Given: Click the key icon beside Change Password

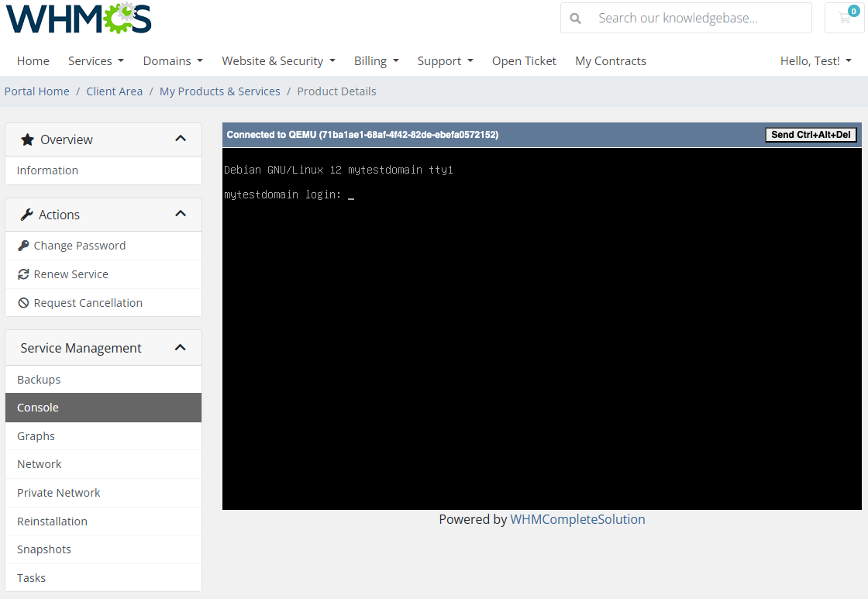Looking at the screenshot, I should coord(23,246).
